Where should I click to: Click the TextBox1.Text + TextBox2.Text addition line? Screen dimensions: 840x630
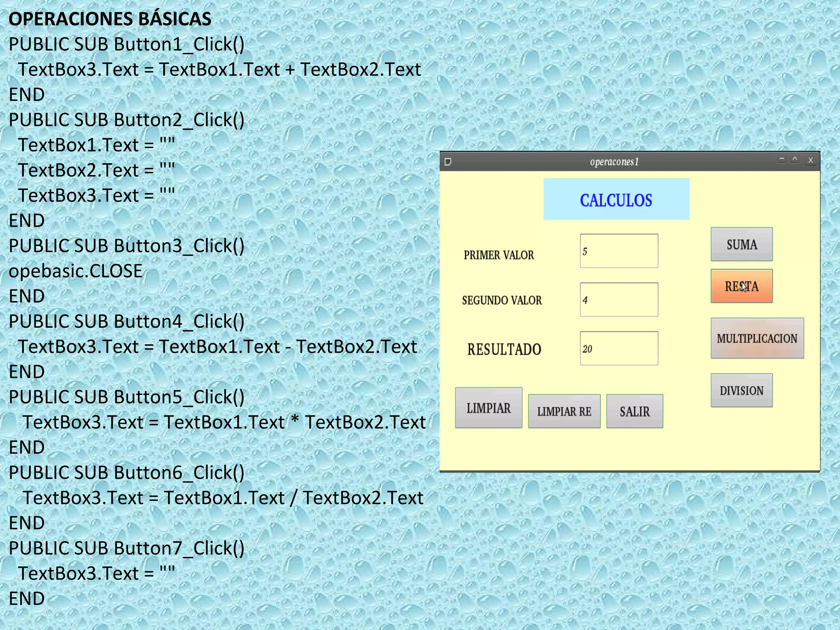219,69
